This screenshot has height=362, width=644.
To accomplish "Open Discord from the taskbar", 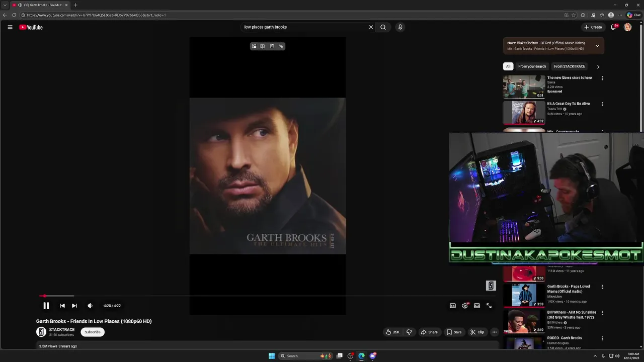I will [x=372, y=356].
